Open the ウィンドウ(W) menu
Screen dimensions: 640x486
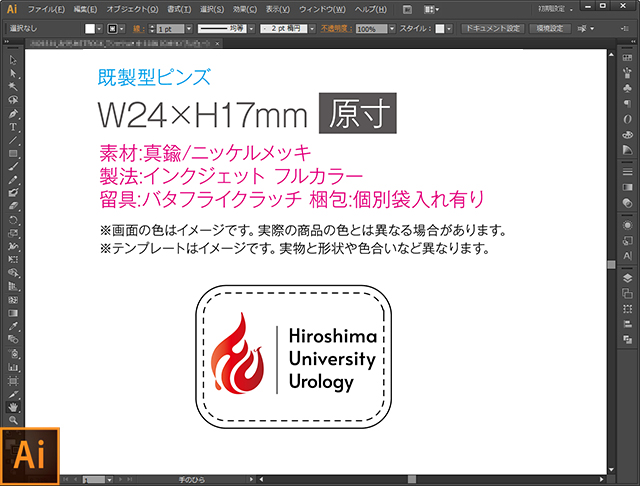coord(322,9)
